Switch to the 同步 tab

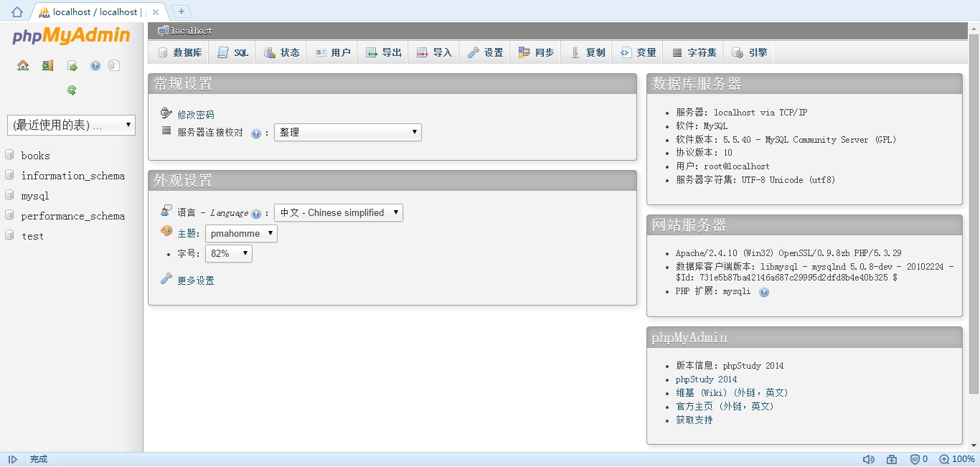click(x=536, y=52)
